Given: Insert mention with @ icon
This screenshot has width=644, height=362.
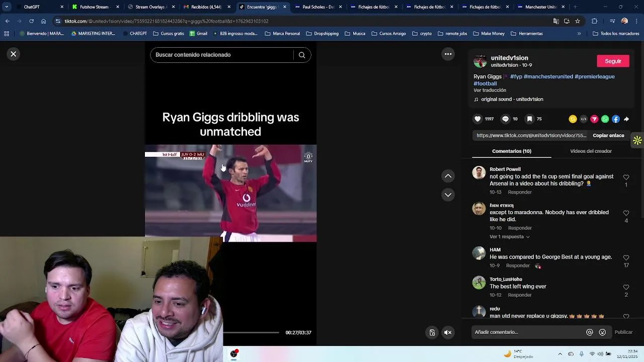Looking at the screenshot, I should 590,332.
